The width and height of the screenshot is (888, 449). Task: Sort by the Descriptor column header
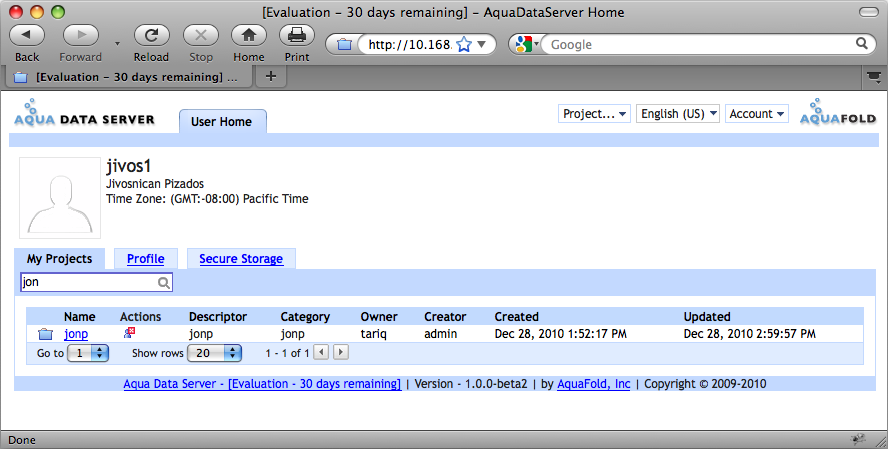(x=218, y=317)
